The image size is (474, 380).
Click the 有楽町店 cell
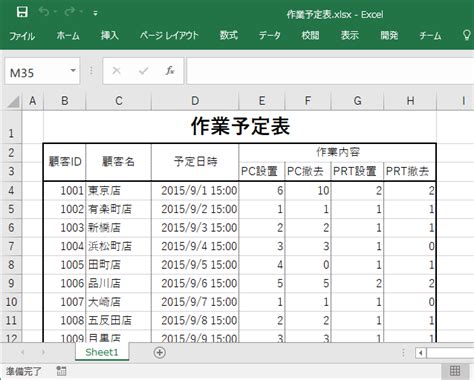[x=119, y=209]
